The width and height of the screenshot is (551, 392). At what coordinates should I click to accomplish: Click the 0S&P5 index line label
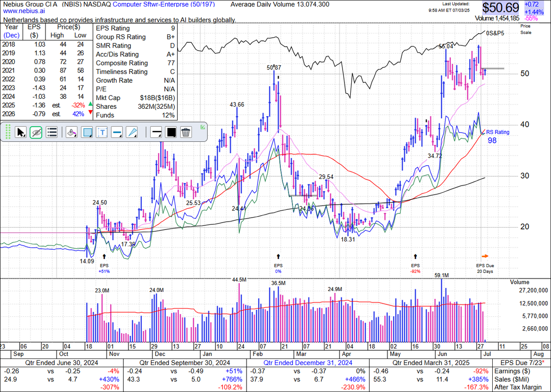pyautogui.click(x=495, y=33)
